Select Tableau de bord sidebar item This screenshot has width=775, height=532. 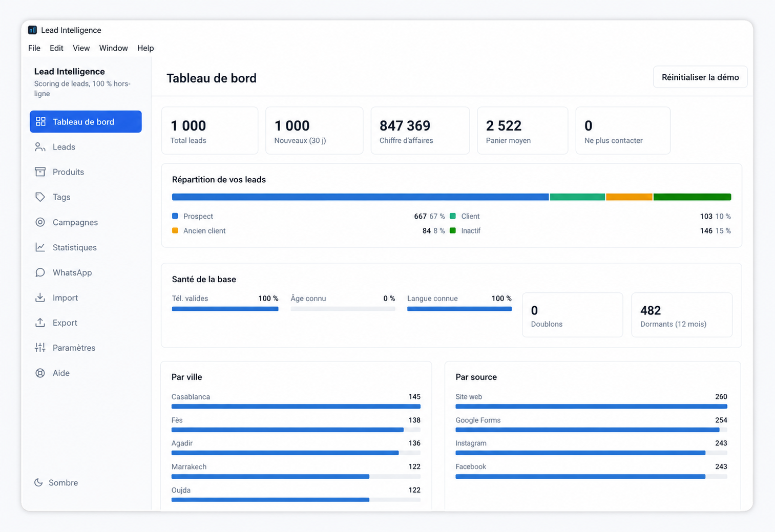(x=86, y=122)
